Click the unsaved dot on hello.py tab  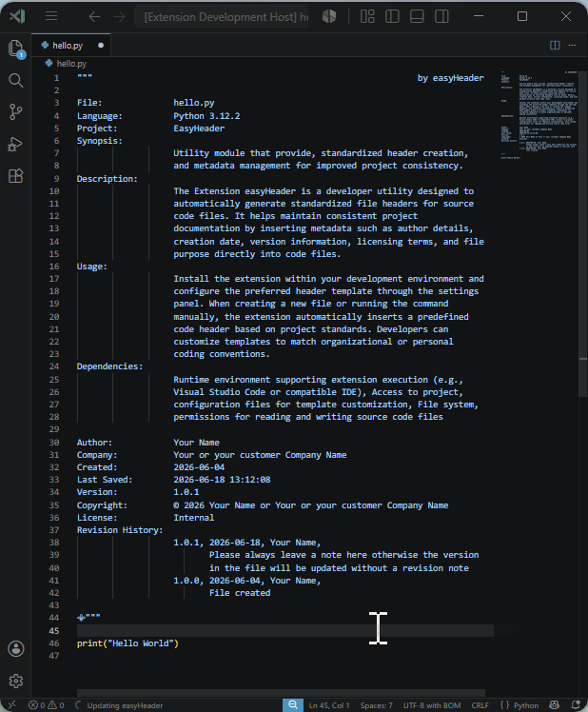pos(101,46)
